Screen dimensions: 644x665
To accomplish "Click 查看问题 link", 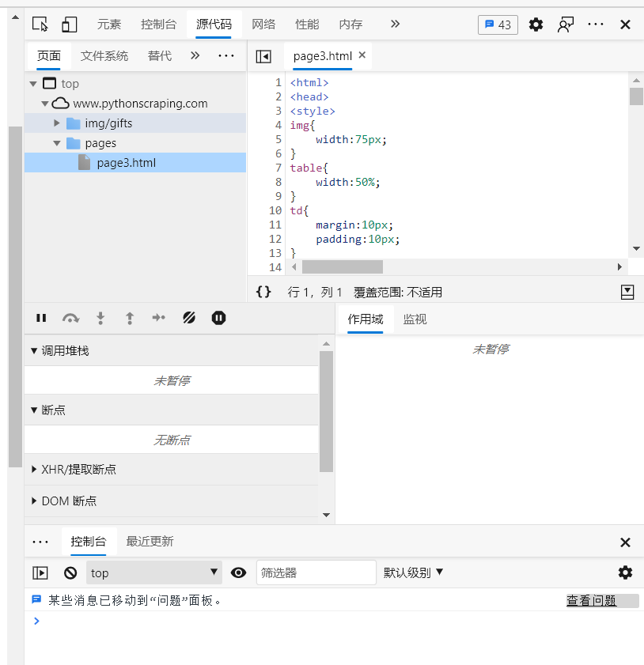I will coord(591,600).
